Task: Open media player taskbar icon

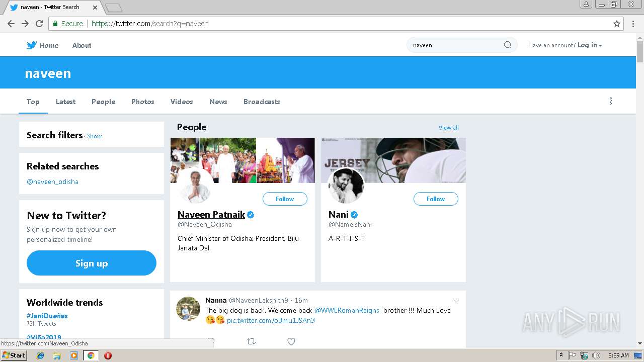Action: pyautogui.click(x=74, y=355)
